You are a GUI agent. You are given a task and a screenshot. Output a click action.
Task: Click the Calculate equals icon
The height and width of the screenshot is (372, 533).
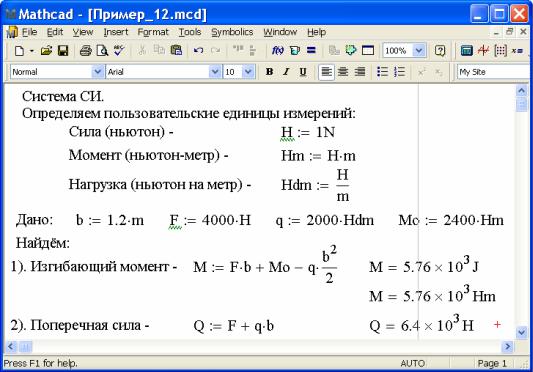coord(311,50)
